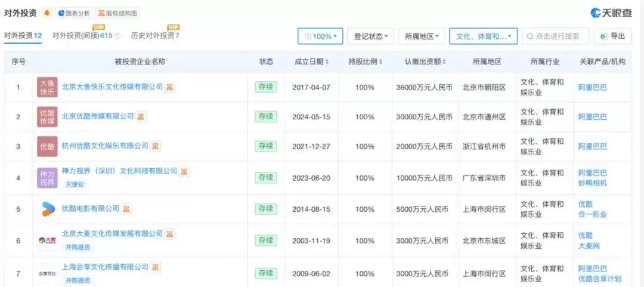This screenshot has height=287, width=644.
Task: Click the 天眼查 logo
Action: click(x=611, y=13)
